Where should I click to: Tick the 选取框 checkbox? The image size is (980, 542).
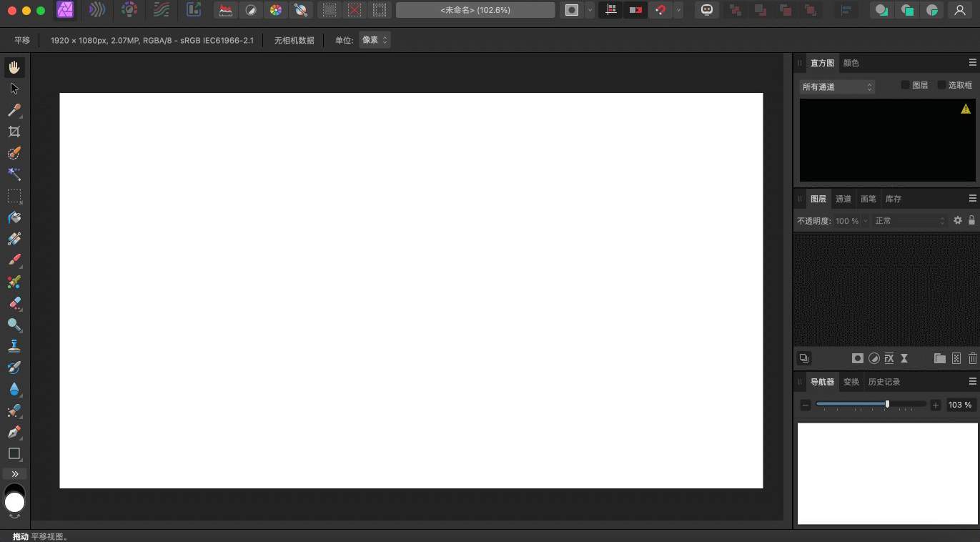(x=941, y=85)
